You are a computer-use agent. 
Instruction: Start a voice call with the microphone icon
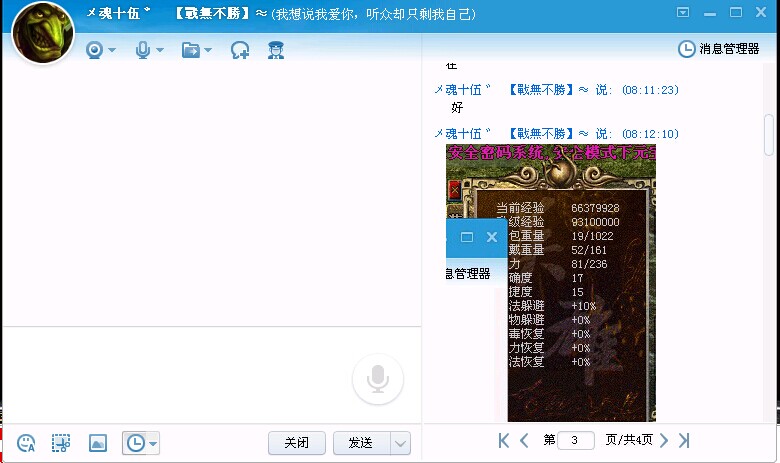tap(144, 50)
